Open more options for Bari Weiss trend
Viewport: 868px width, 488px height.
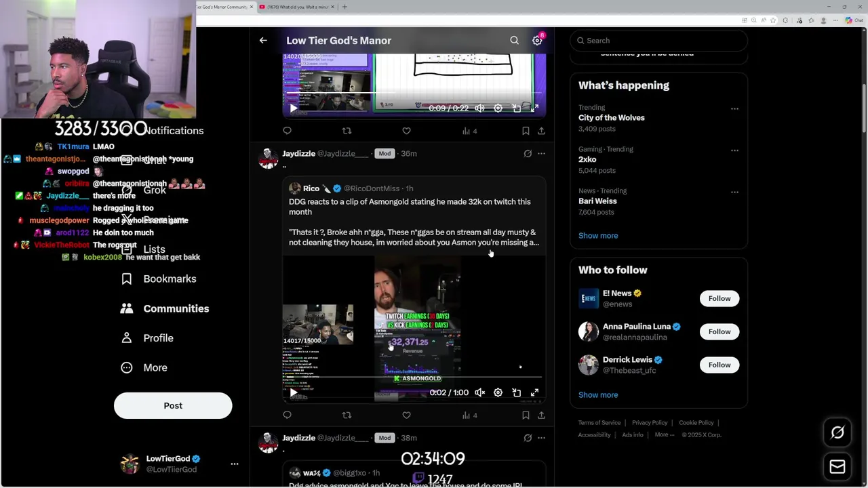coord(734,192)
